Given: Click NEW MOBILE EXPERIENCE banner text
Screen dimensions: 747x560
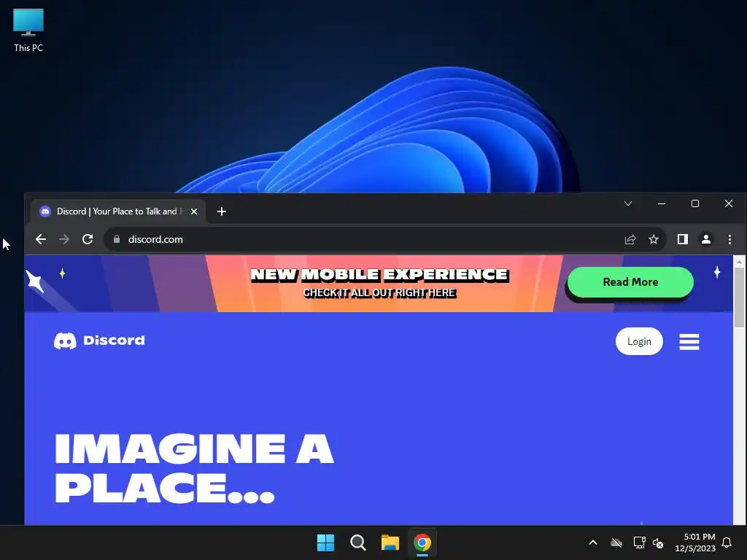Looking at the screenshot, I should click(379, 275).
